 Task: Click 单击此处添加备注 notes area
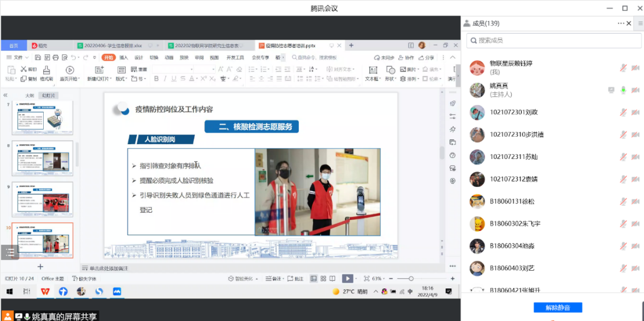pos(109,268)
